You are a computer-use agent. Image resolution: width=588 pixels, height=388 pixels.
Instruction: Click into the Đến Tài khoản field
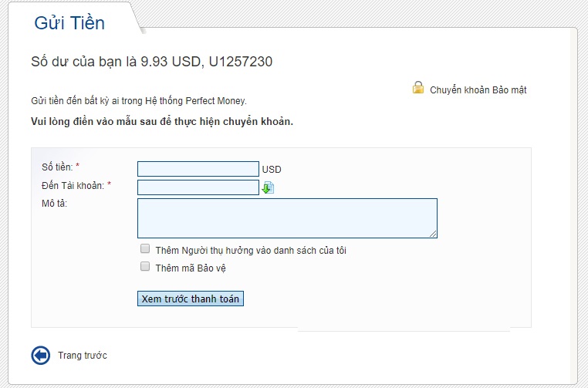click(198, 187)
